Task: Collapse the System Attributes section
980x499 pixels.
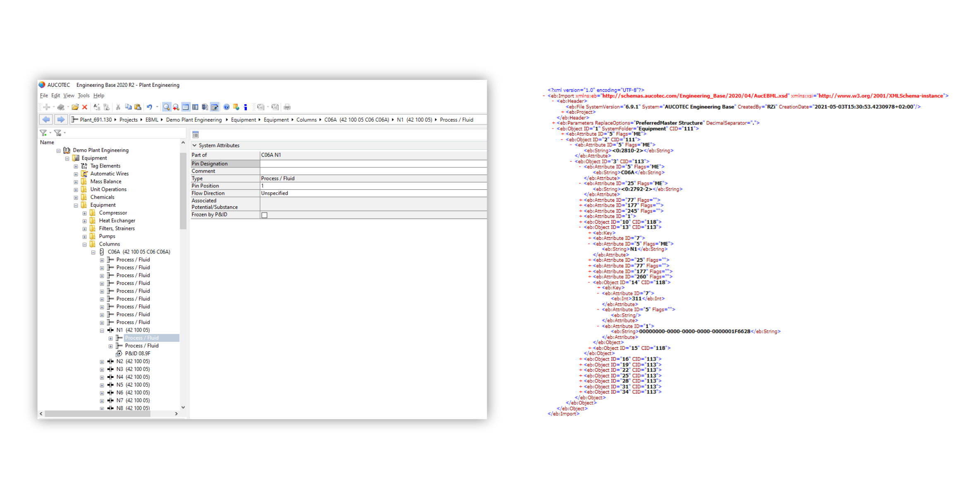Action: click(x=195, y=146)
